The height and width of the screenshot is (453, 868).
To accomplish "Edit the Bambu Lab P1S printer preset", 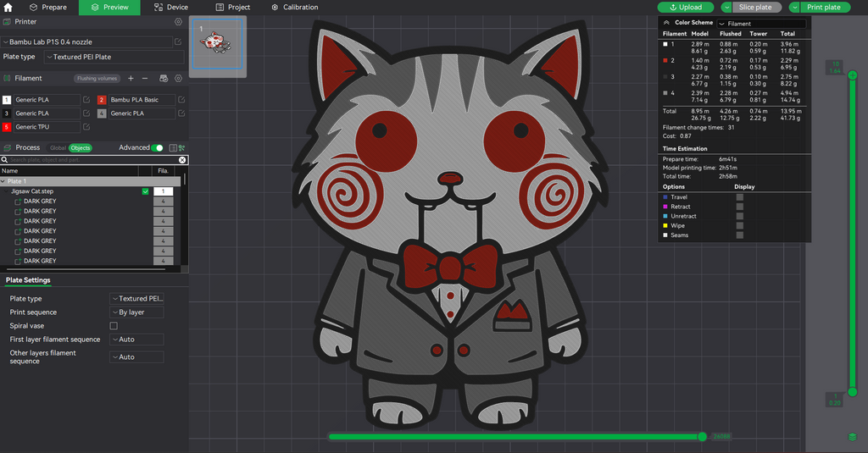I will (178, 41).
